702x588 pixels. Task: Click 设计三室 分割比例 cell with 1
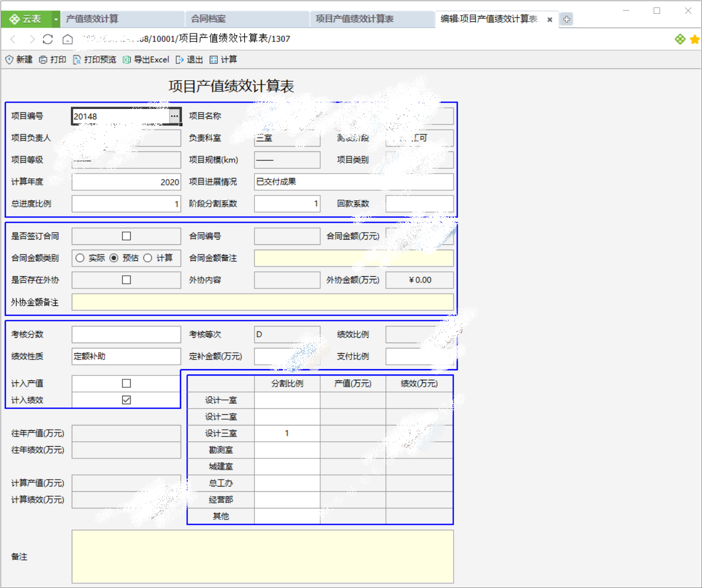click(287, 433)
